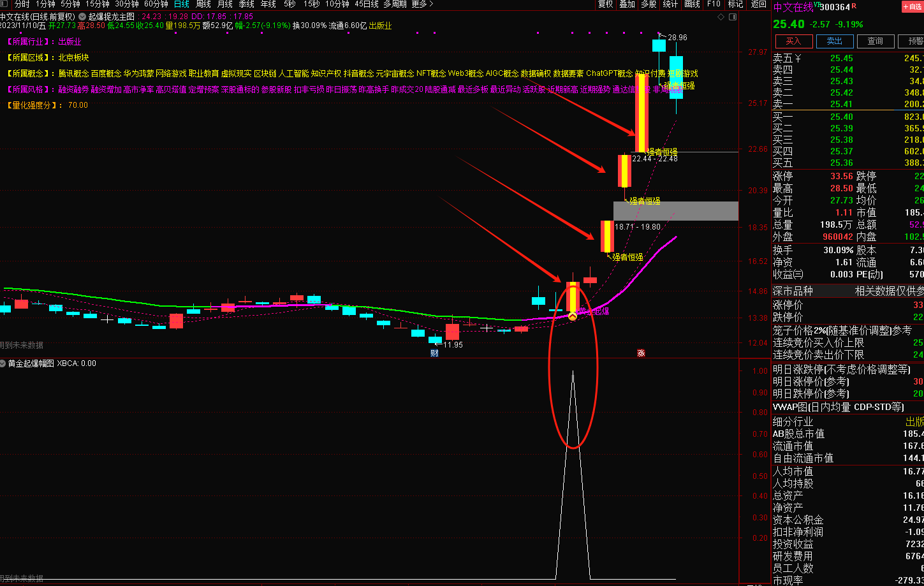The width and height of the screenshot is (924, 586).
Task: Select the 15分钟 period tab
Action: click(x=98, y=4)
